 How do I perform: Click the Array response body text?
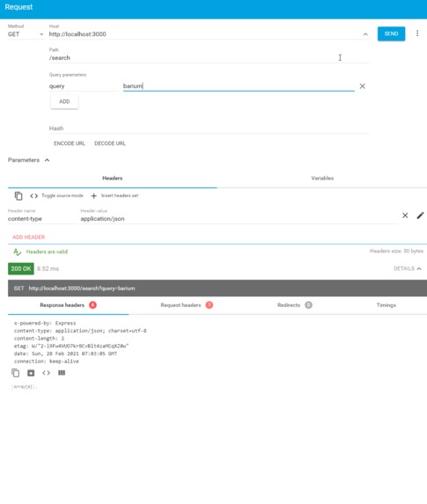coord(24,387)
